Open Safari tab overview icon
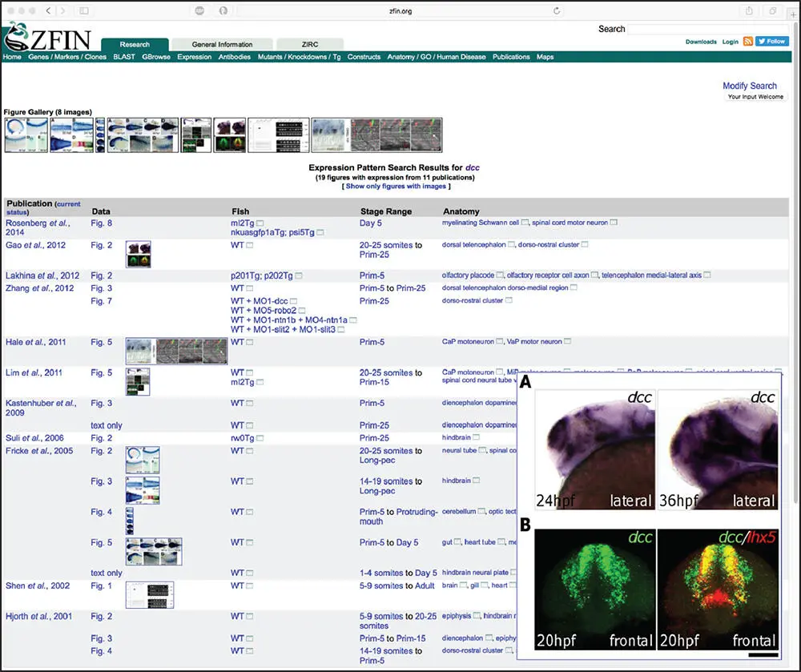Viewport: 801px width, 672px height. click(773, 10)
